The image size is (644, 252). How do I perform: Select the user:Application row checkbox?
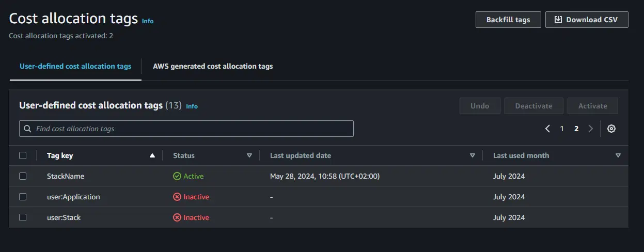23,197
